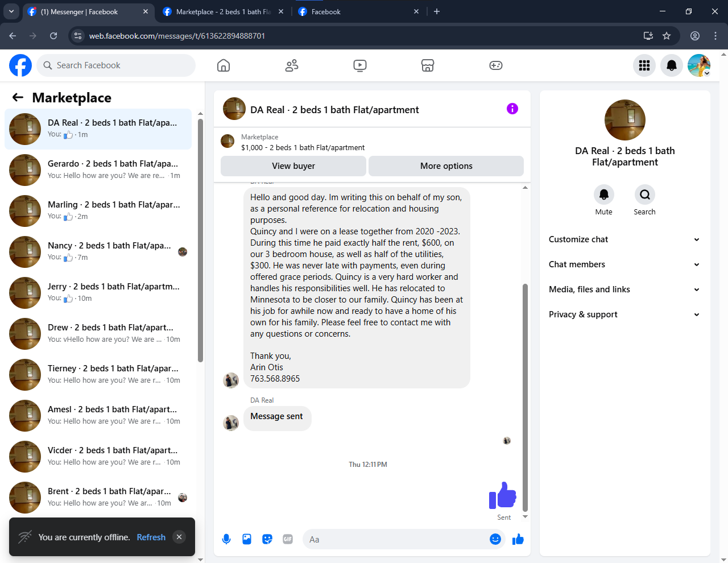Select the Messenger | Facebook tab
The height and width of the screenshot is (563, 728).
pyautogui.click(x=88, y=11)
